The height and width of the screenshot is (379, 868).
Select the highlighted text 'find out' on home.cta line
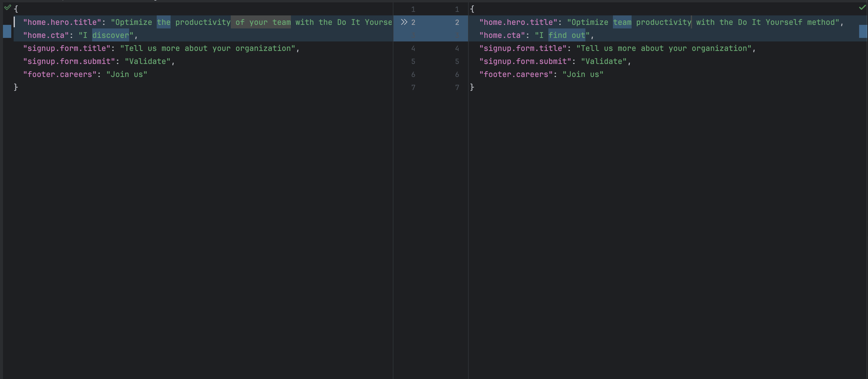pos(567,35)
